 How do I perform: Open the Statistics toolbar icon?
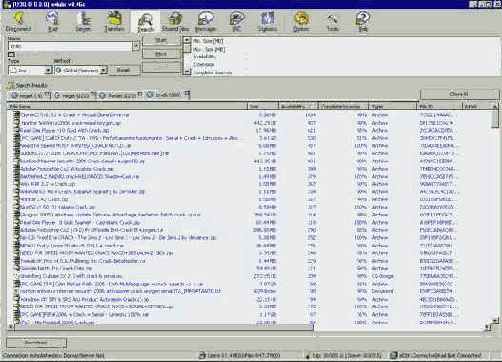[267, 21]
